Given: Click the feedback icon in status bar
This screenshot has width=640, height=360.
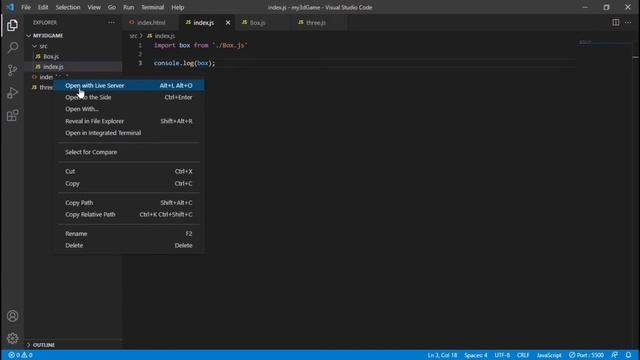Looking at the screenshot, I should (615, 355).
